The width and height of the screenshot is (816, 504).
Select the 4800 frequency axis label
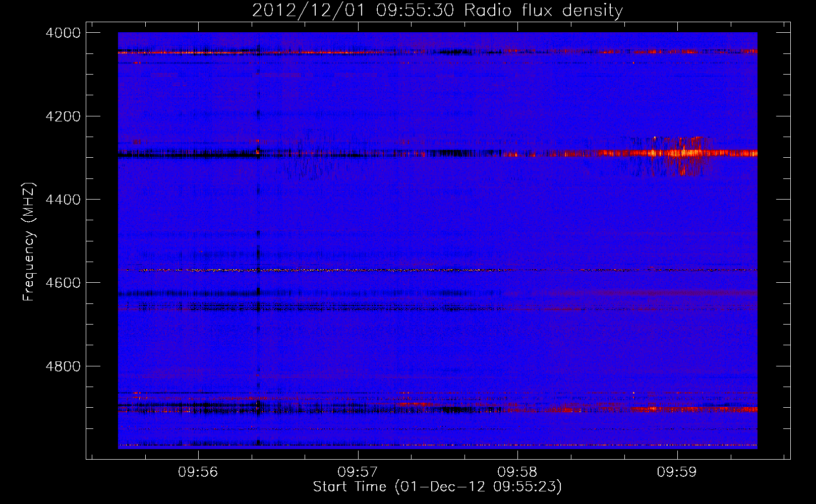[63, 366]
